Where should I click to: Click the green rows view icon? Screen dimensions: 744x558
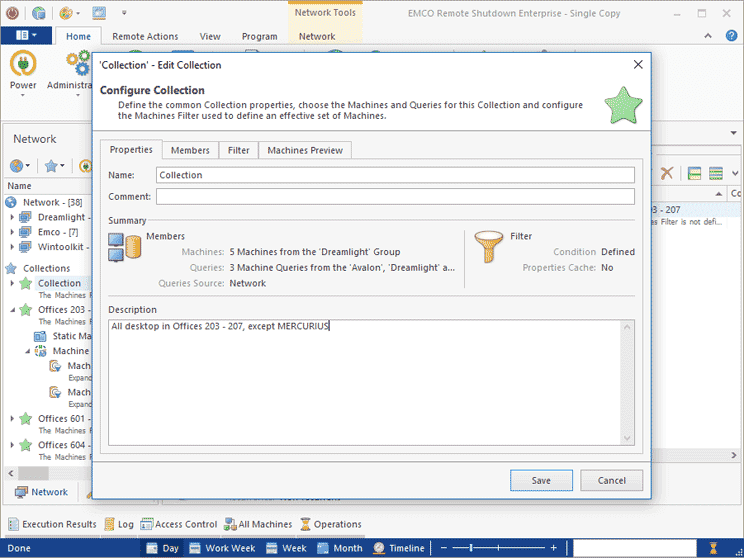[x=716, y=173]
